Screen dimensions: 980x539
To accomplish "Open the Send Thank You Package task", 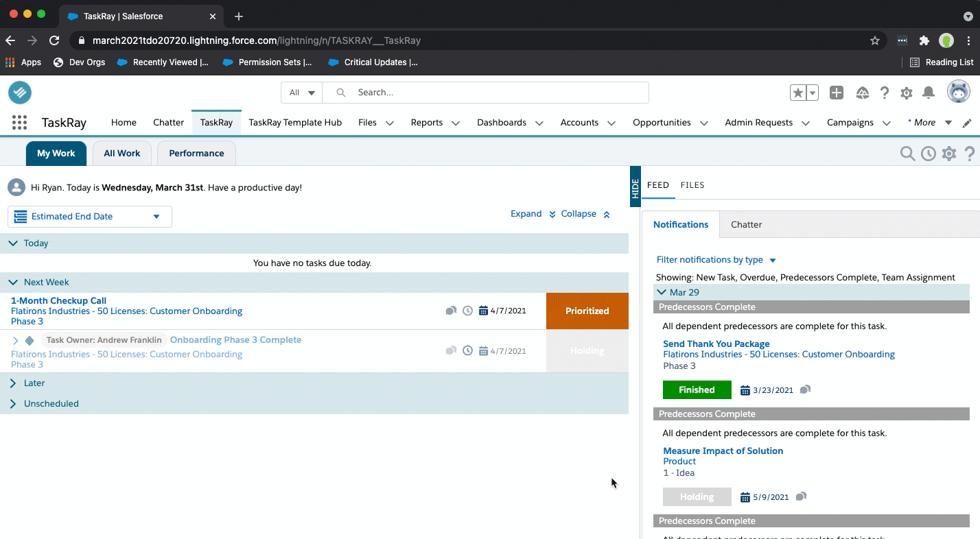I will coord(716,344).
